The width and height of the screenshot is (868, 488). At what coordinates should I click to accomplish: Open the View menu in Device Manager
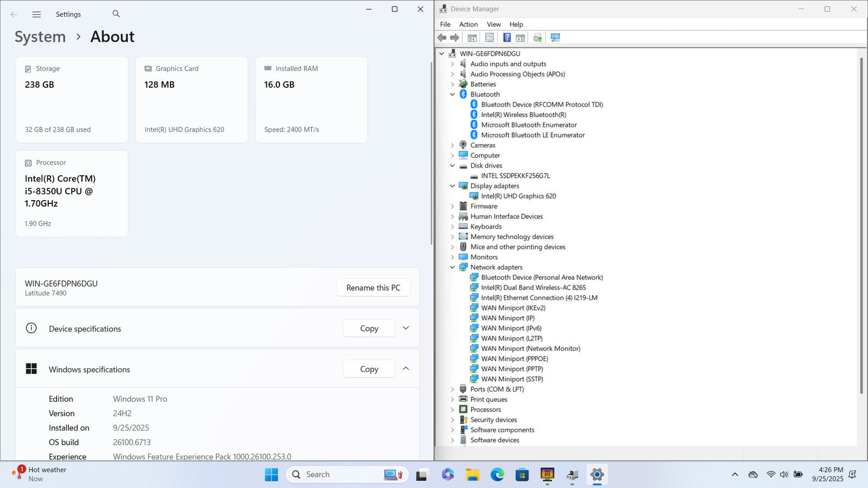493,24
